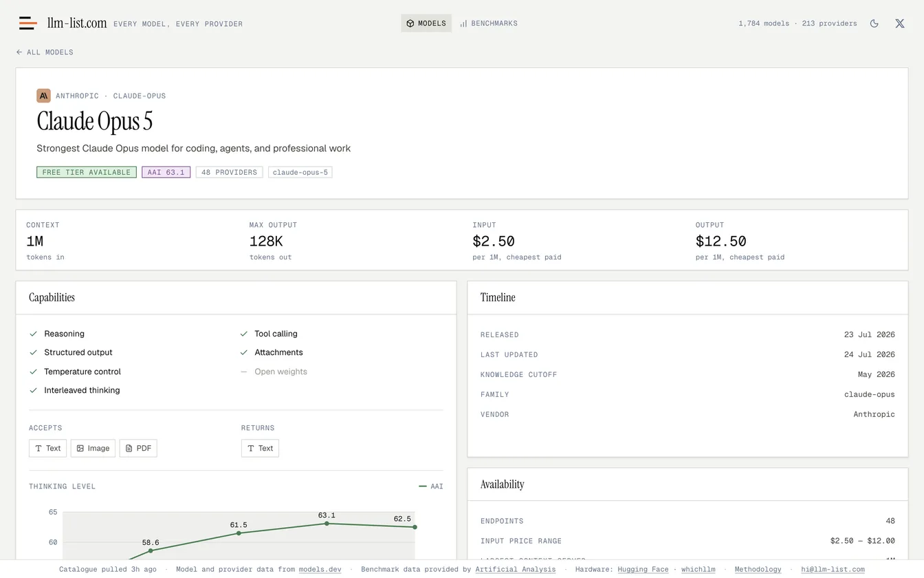Image resolution: width=924 pixels, height=578 pixels.
Task: Click the 63.1 data point on the chart
Action: coord(327,524)
